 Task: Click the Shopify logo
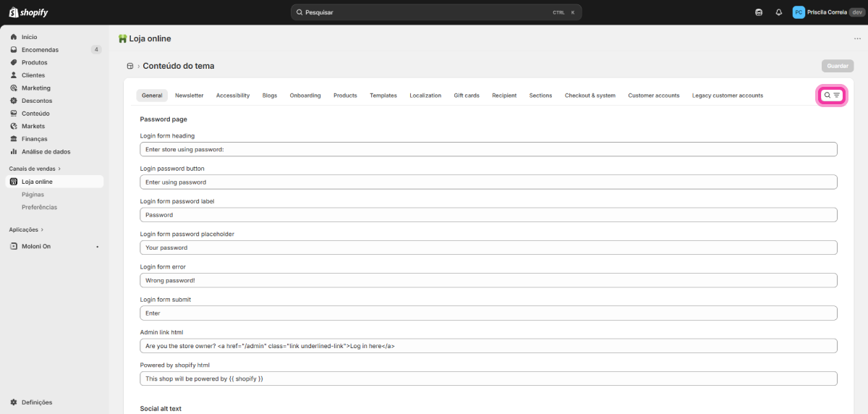pos(28,12)
